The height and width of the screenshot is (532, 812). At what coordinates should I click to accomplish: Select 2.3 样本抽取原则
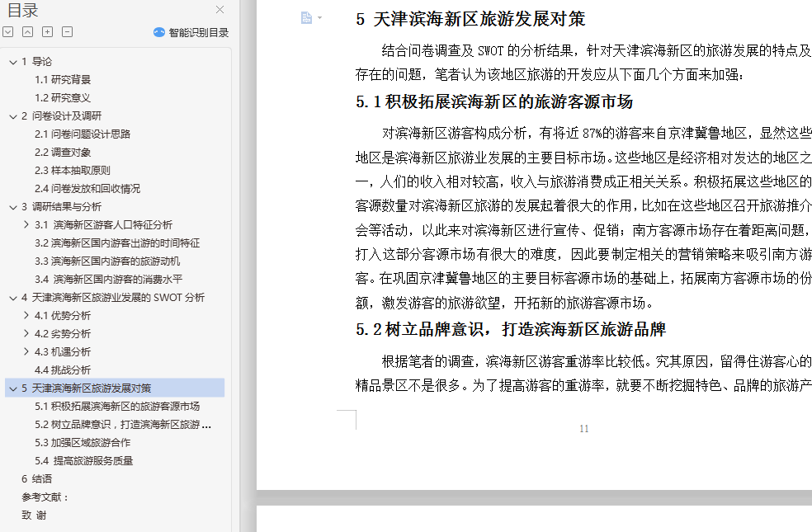click(73, 170)
